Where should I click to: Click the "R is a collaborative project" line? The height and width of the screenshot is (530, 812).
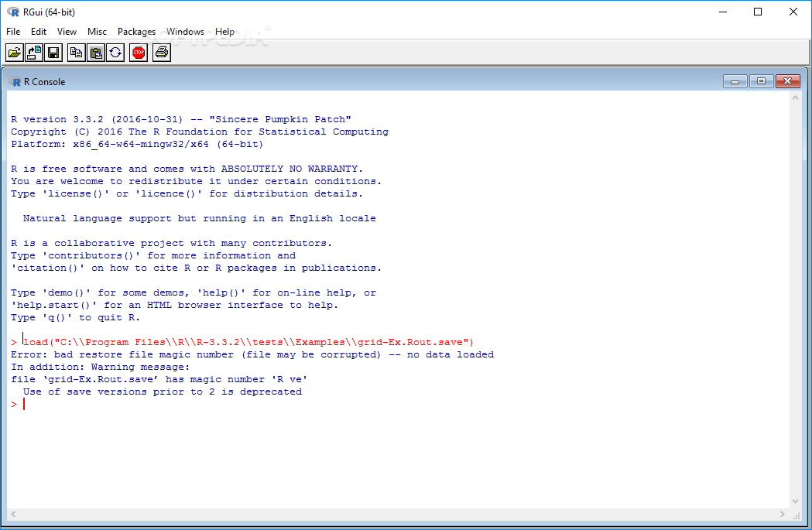171,243
